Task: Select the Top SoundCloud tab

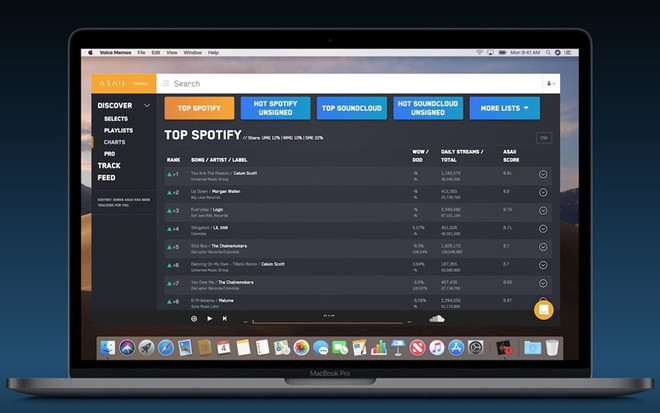Action: (351, 108)
